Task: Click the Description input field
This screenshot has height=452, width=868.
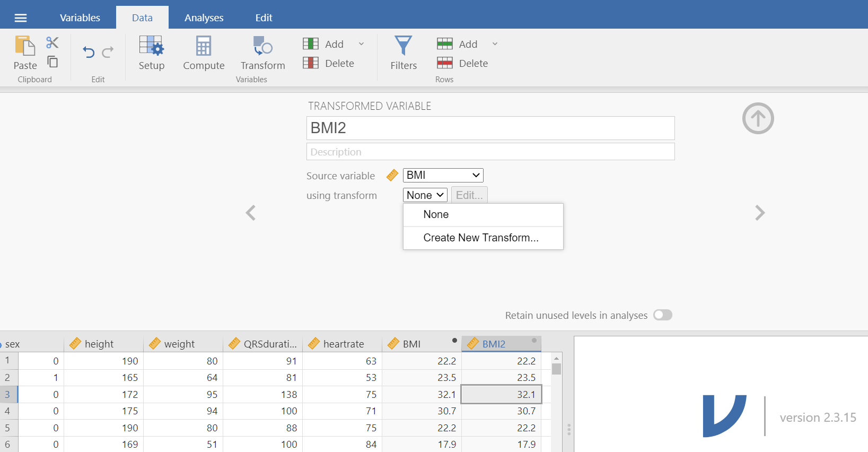Action: [x=490, y=152]
